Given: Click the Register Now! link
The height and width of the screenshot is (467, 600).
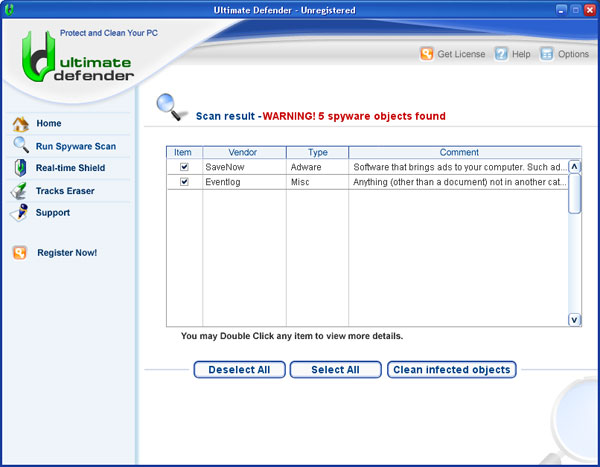Looking at the screenshot, I should point(67,253).
